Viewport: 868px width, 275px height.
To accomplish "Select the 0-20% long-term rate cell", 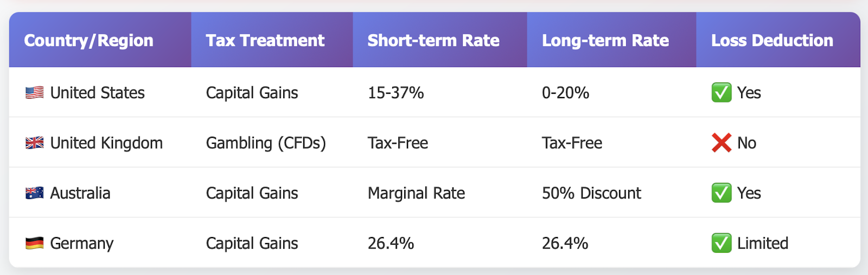I will click(x=565, y=93).
